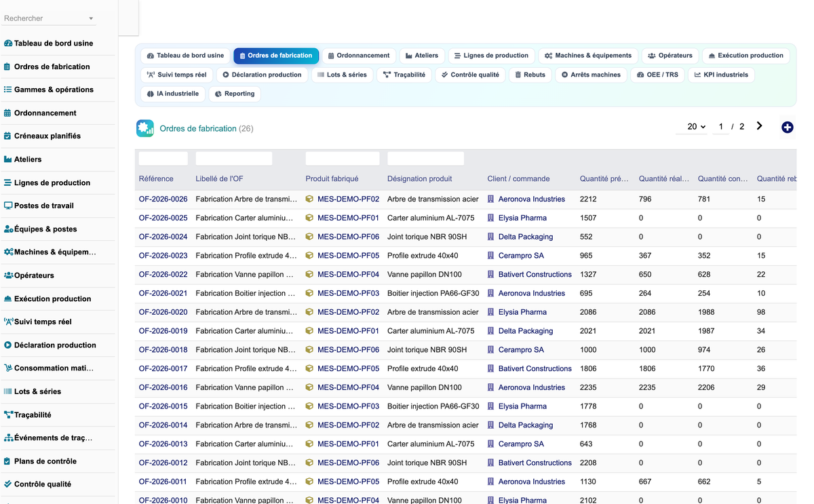Switch to Contrôle qualité tab
The image size is (814, 504).
point(470,75)
